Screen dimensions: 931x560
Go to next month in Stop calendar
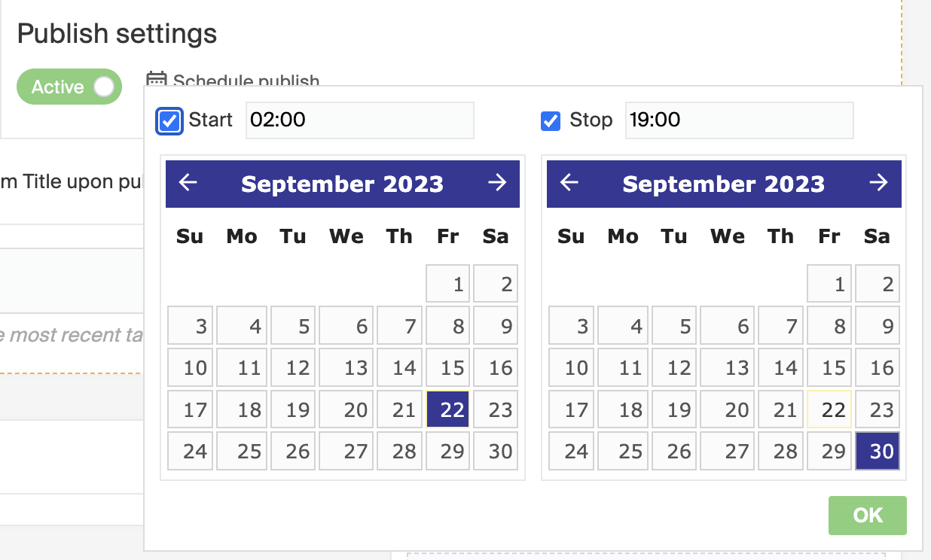pyautogui.click(x=878, y=183)
